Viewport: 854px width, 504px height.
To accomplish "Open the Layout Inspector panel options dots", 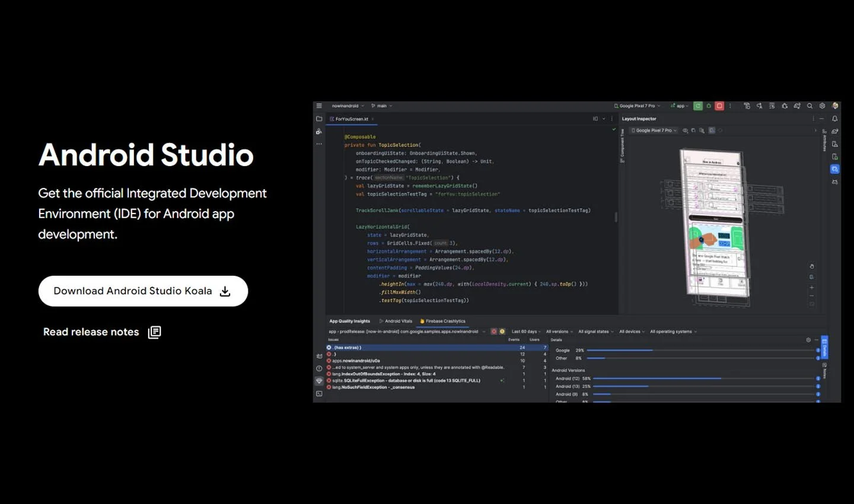I will coord(813,119).
